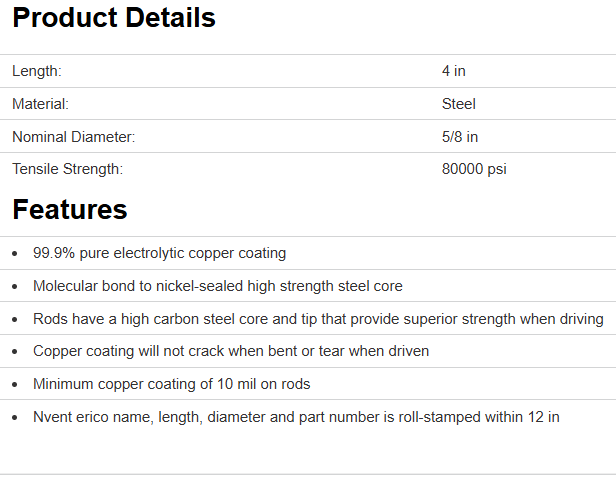Select the '80000 psi' value

474,170
